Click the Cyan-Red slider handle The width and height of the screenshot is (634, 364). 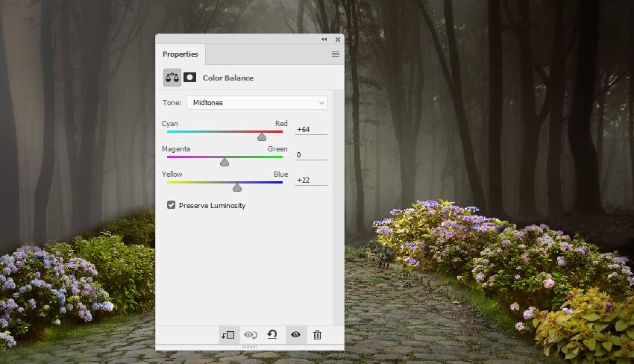click(x=262, y=137)
